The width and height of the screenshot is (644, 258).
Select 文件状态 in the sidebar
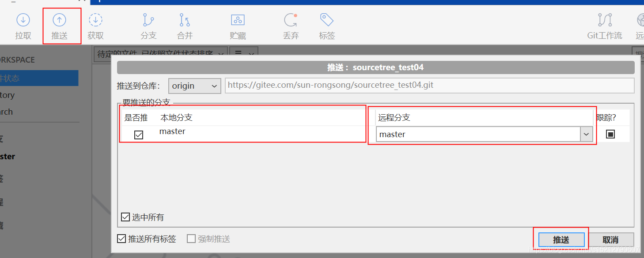(x=27, y=77)
